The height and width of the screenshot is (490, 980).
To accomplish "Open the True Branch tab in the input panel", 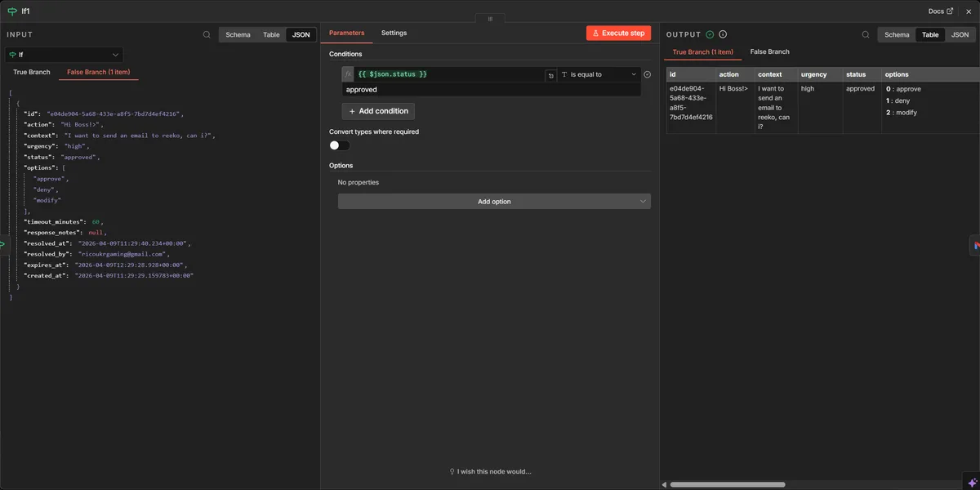I will [30, 72].
